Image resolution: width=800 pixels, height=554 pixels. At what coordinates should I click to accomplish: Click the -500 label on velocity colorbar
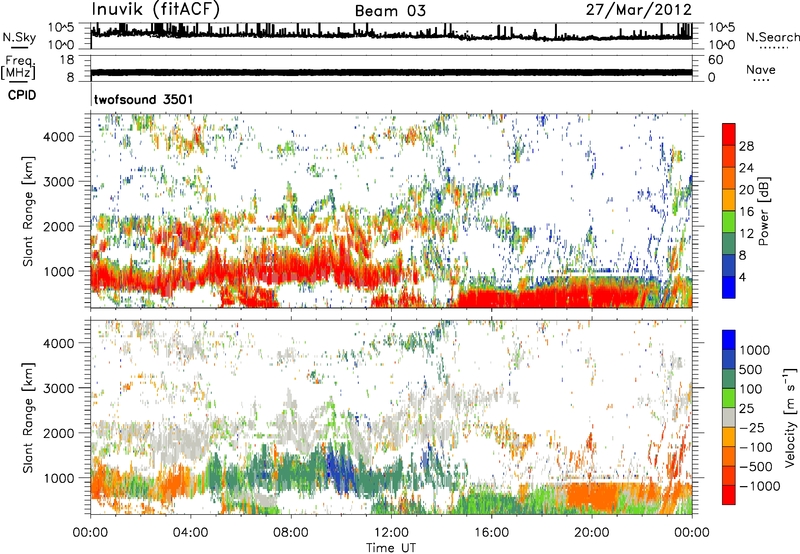click(x=756, y=467)
